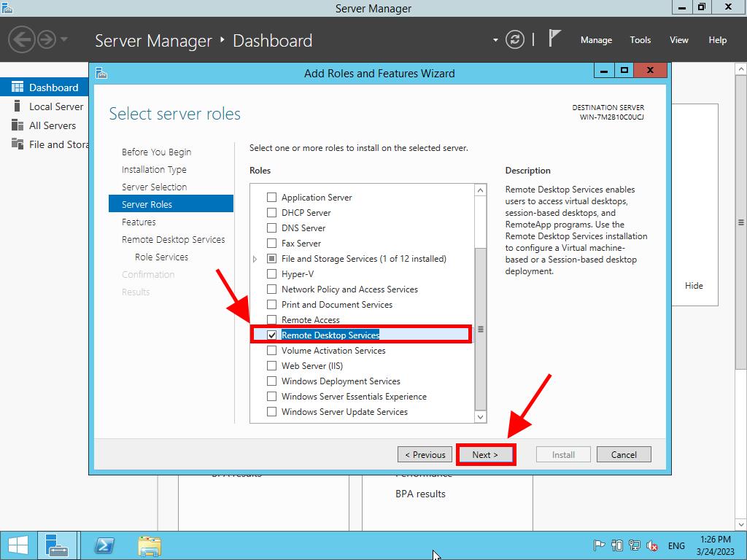Open the taskbar clock and date

click(715, 545)
